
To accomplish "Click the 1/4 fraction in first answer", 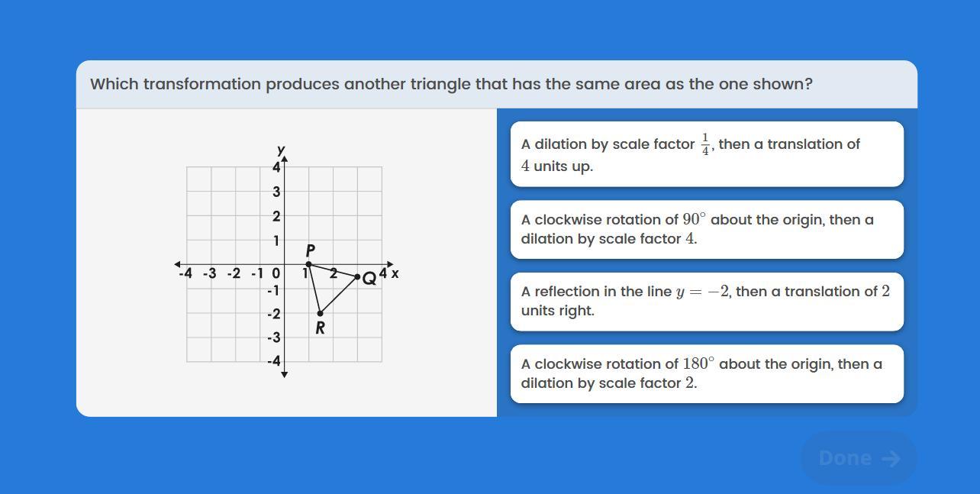I will click(x=705, y=144).
